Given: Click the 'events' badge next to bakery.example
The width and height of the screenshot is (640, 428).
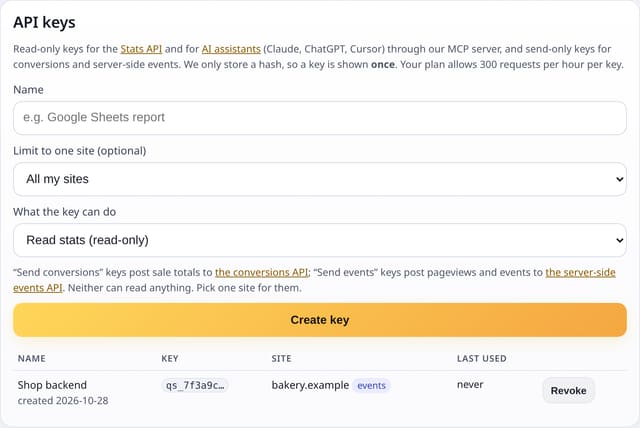Looking at the screenshot, I should (x=371, y=385).
